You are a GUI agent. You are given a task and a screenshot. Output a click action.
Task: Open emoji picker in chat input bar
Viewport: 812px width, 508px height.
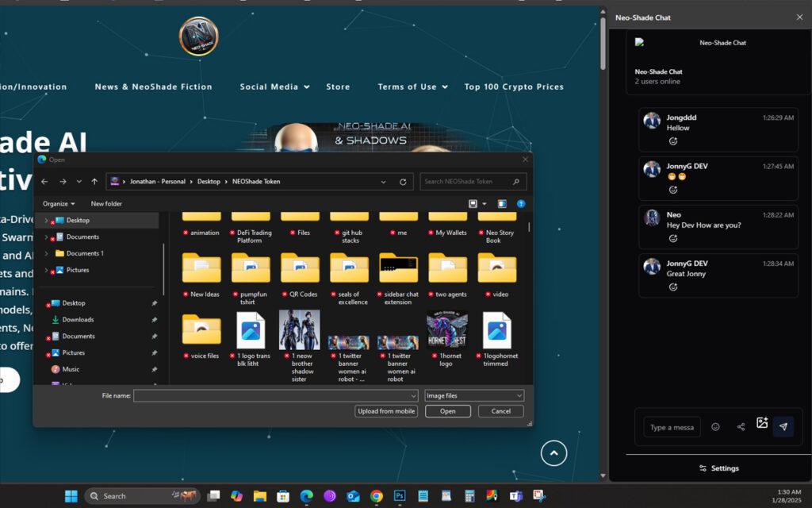pos(715,426)
